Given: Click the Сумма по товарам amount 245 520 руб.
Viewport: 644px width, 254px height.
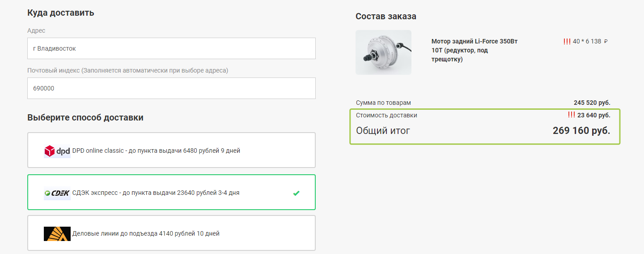Looking at the screenshot, I should point(592,103).
